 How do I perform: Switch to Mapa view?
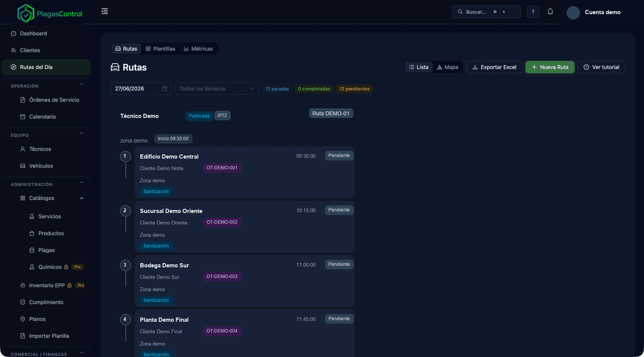tap(447, 67)
